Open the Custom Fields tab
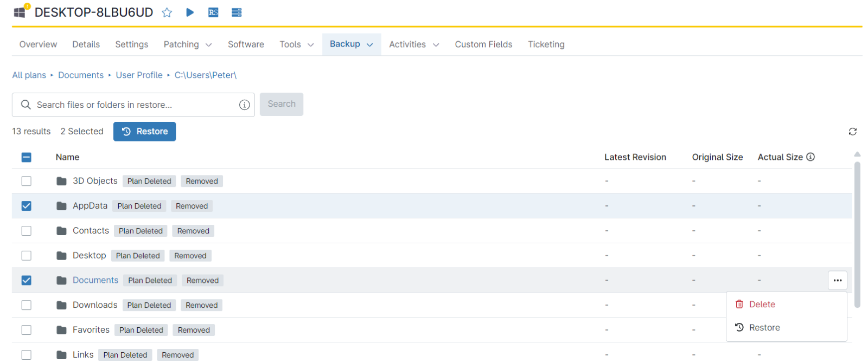 (483, 44)
